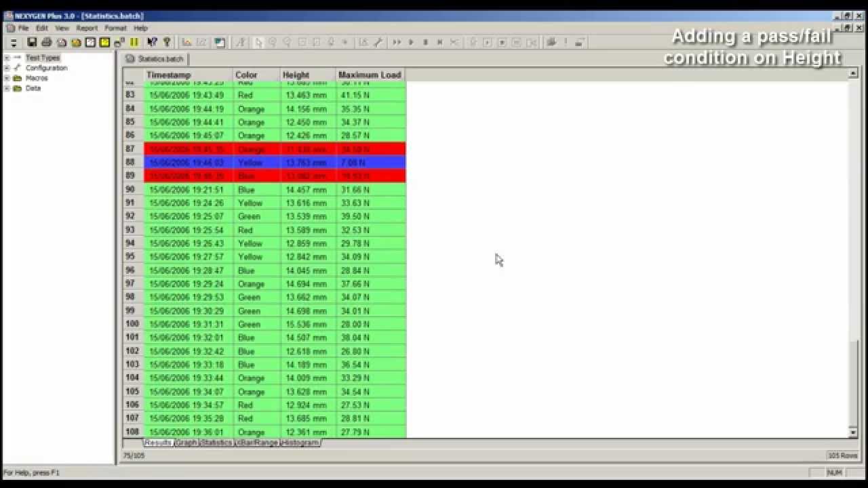Open the Format menu
This screenshot has height=488, width=868.
coord(114,28)
